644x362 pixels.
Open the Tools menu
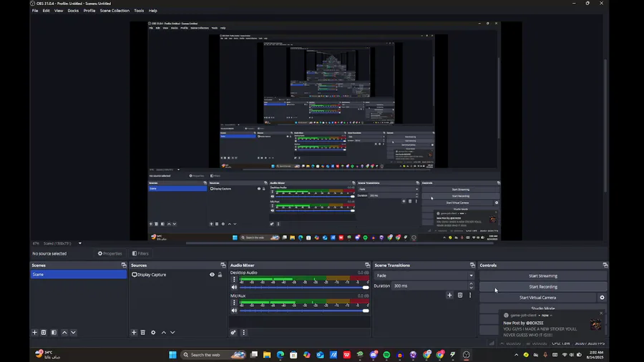pyautogui.click(x=139, y=11)
